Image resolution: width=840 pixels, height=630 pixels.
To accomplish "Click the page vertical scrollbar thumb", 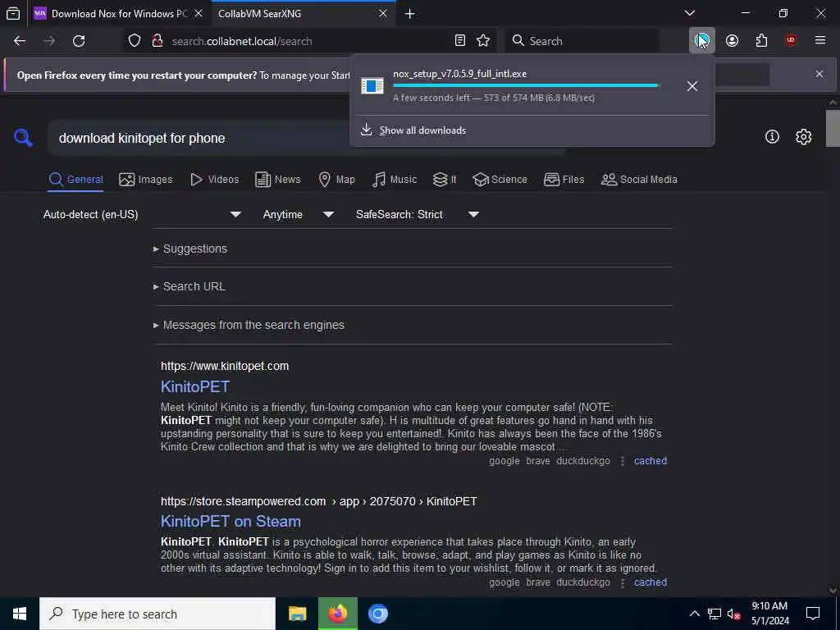I will pos(833,127).
